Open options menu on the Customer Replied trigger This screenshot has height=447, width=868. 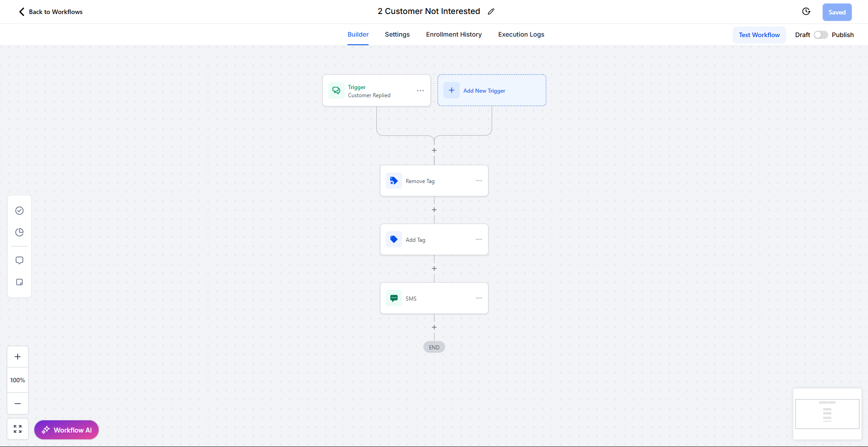coord(420,90)
